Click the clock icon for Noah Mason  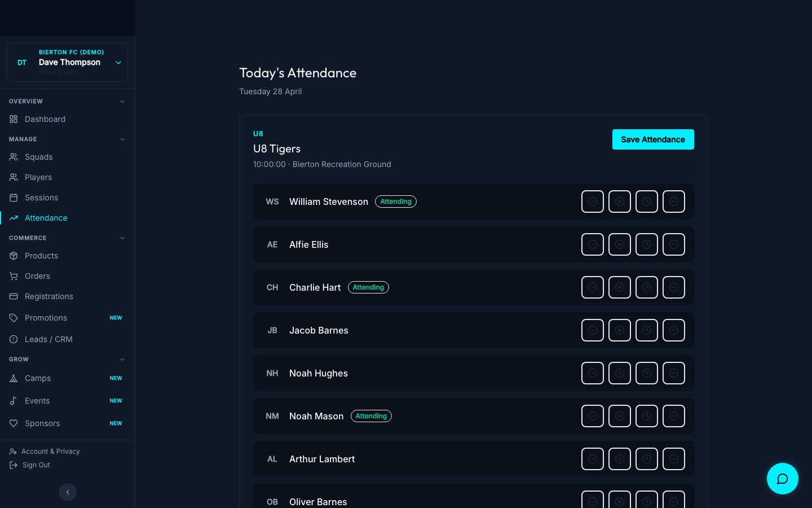pyautogui.click(x=647, y=416)
